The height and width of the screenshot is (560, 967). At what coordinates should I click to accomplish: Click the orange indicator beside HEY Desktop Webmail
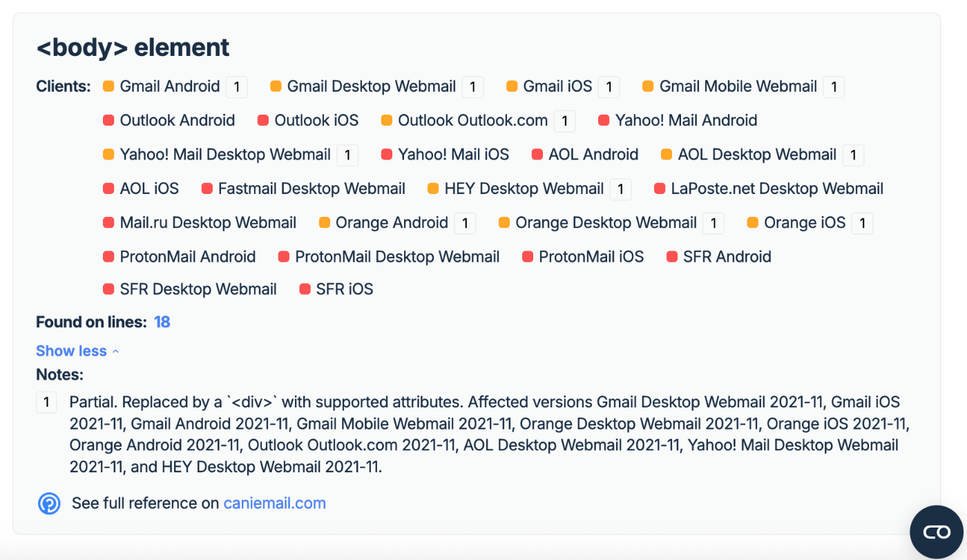pyautogui.click(x=433, y=189)
